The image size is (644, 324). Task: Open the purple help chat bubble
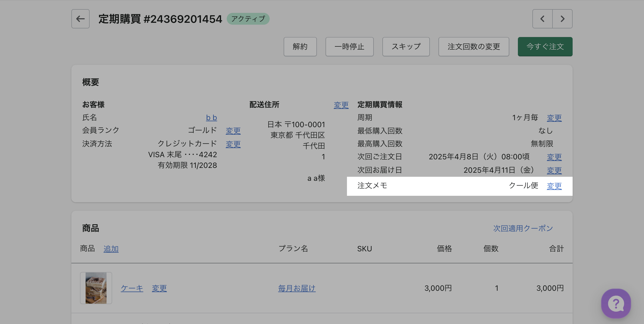(616, 303)
